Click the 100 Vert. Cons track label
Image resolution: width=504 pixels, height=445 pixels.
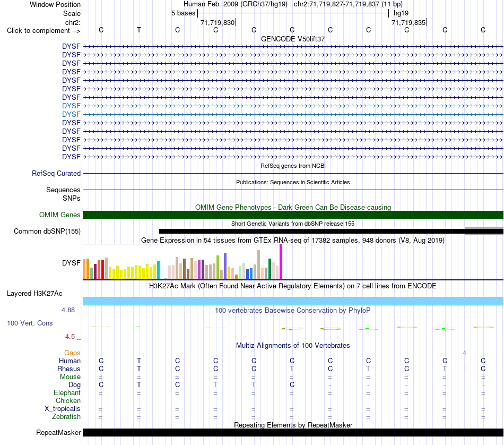(30, 323)
